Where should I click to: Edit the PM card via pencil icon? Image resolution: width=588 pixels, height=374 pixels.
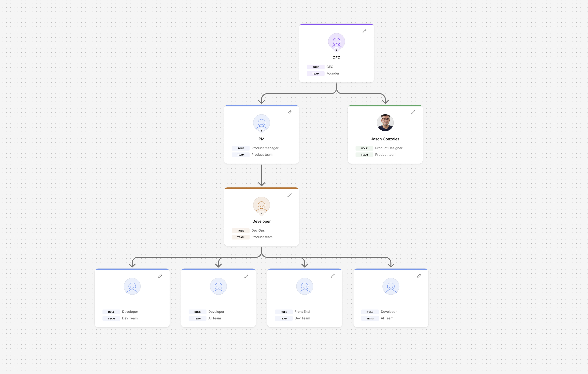289,113
